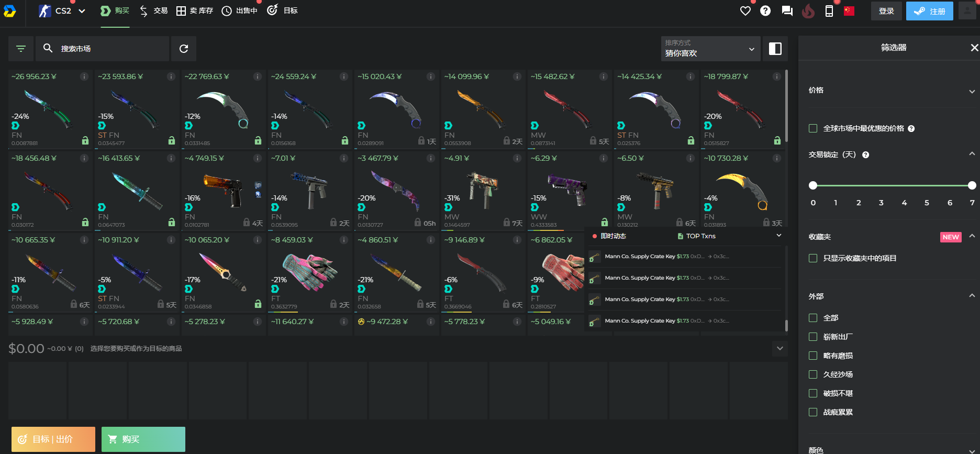This screenshot has height=454, width=980.
Task: Open the chat messages icon
Action: (x=787, y=11)
